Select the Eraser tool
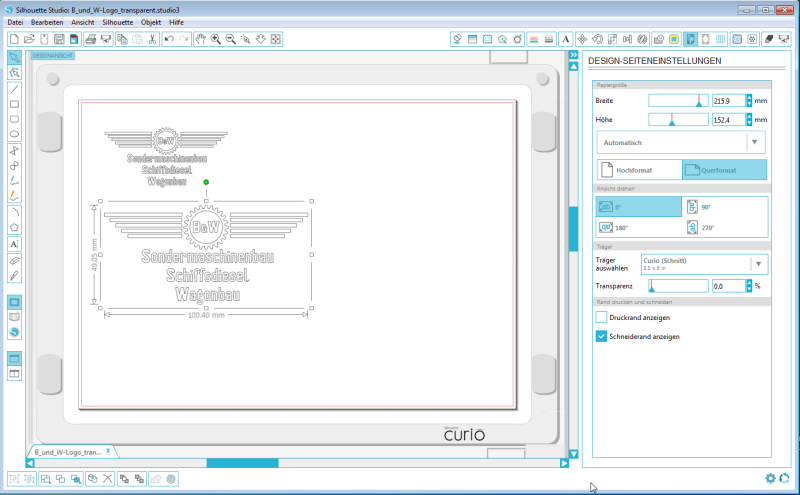Viewport: 800px width, 495px height. pos(14,260)
